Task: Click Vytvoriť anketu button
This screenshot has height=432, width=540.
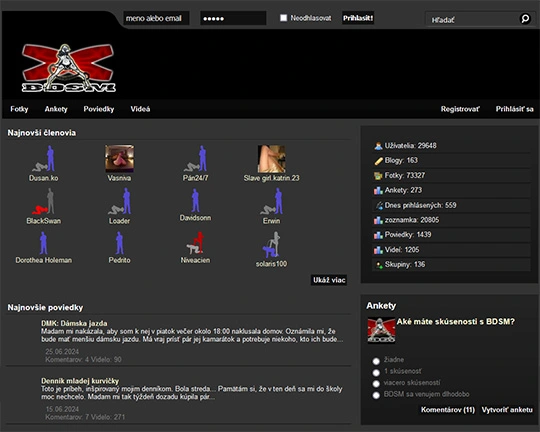Action: pos(507,410)
